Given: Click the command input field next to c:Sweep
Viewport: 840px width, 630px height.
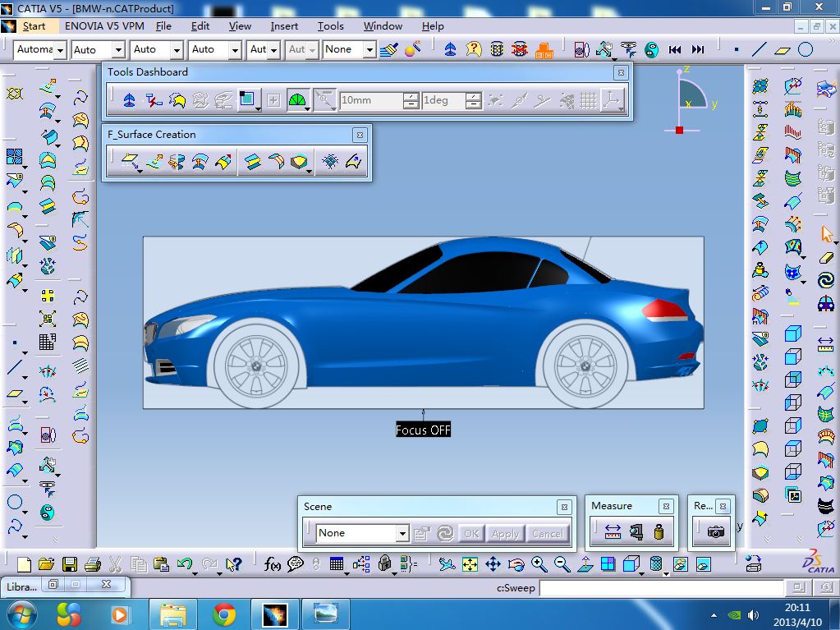Looking at the screenshot, I should (x=661, y=588).
